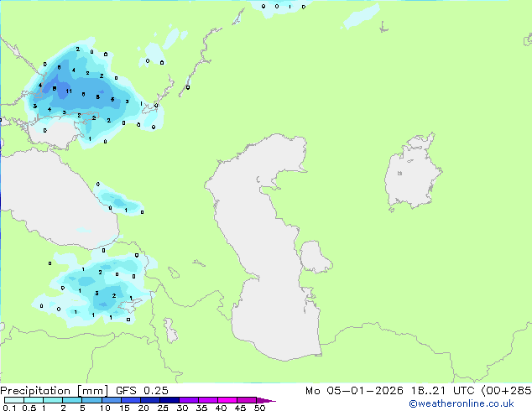
Task: Select the 2–5 mm legend color swatch
Action: point(72,400)
